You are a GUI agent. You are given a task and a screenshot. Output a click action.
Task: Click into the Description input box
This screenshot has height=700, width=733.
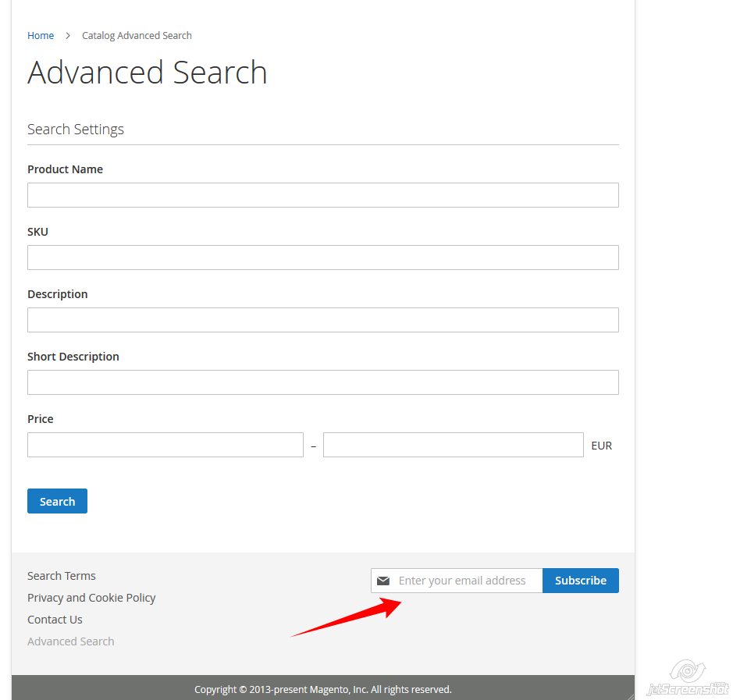(323, 320)
